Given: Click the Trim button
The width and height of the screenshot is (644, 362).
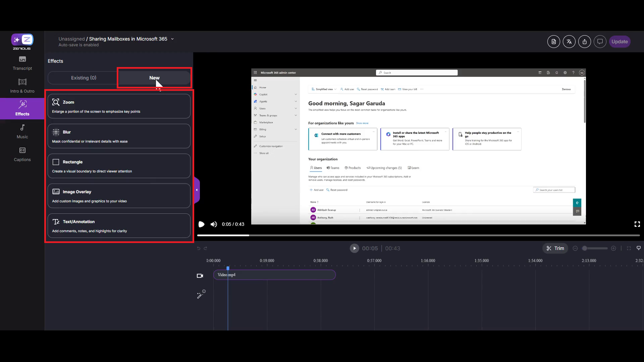Looking at the screenshot, I should click(x=555, y=248).
